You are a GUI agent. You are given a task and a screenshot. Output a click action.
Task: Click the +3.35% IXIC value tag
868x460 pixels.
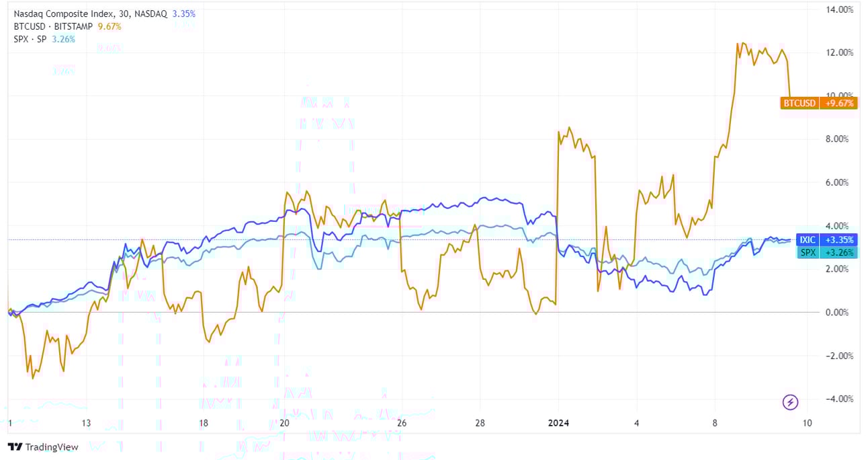[x=838, y=239]
